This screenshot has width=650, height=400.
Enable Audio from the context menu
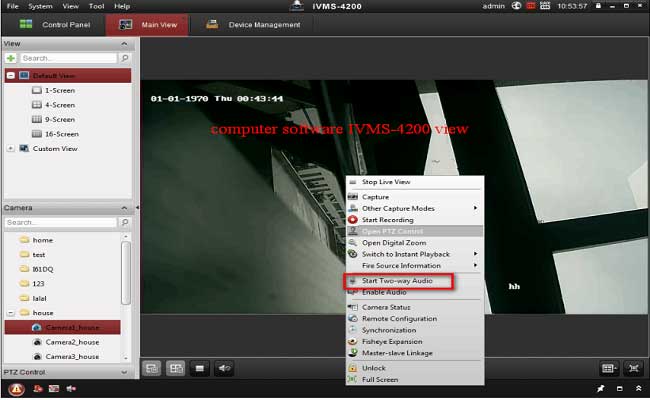(385, 290)
